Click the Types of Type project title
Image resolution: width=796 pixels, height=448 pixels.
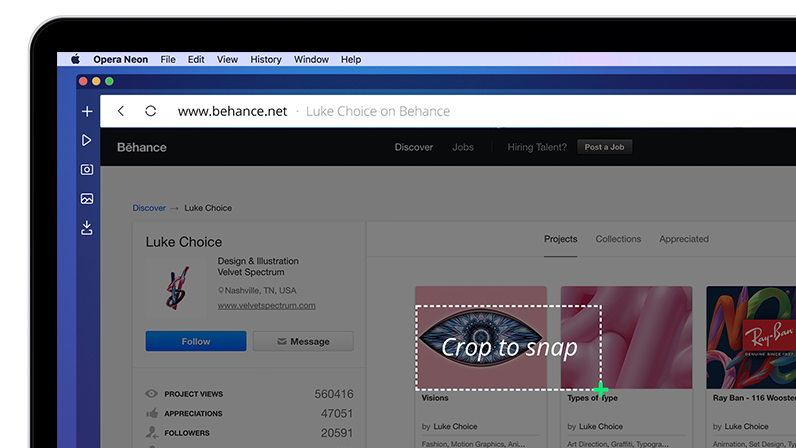[592, 398]
